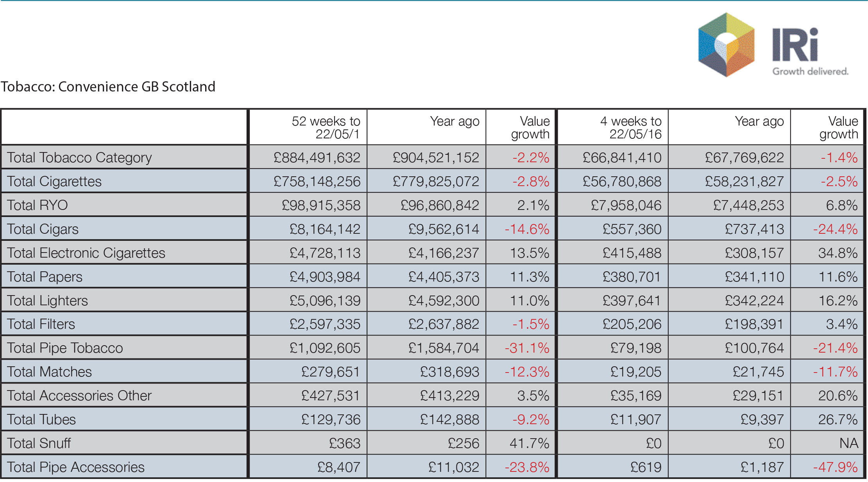Select the 34.8% value growth cell

point(838,253)
